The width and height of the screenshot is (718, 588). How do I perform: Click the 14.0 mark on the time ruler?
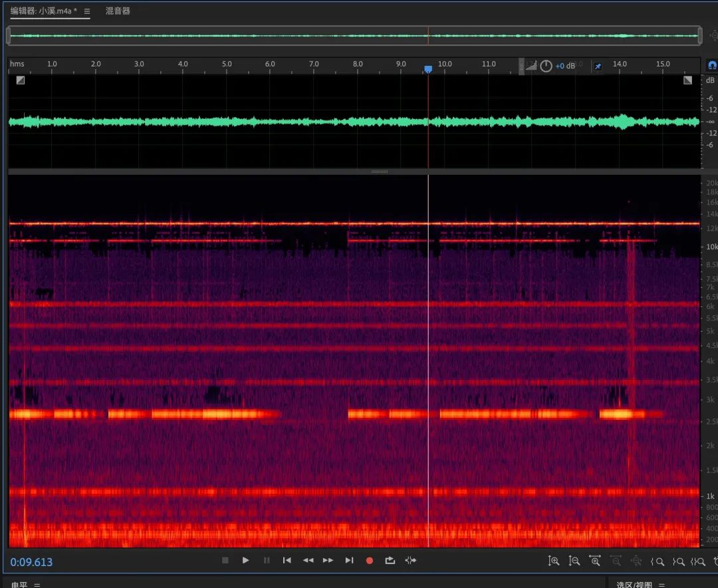pyautogui.click(x=620, y=64)
